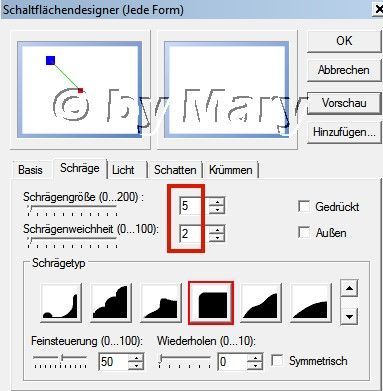This screenshot has width=383, height=391.
Task: Decrease Schrägengröße with down spinner
Action: click(x=217, y=210)
